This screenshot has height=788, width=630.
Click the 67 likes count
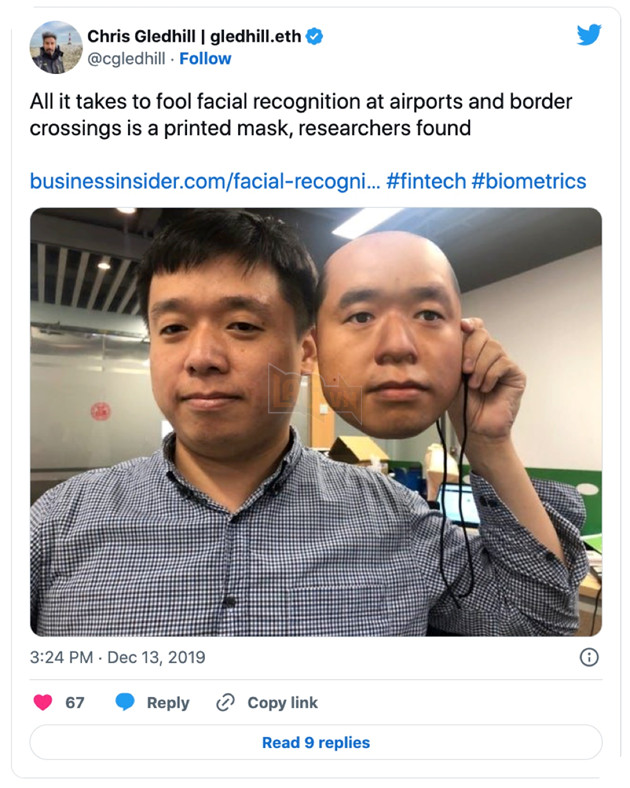click(x=75, y=703)
